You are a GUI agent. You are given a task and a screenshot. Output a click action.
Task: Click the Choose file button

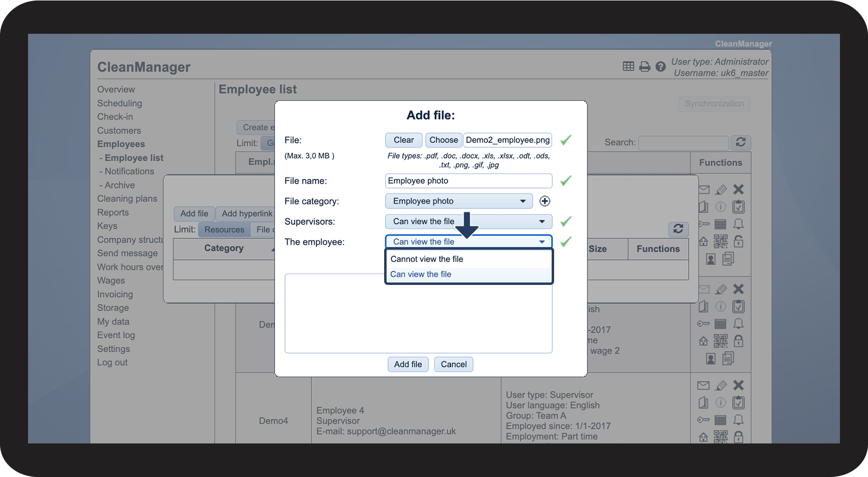[x=444, y=140]
